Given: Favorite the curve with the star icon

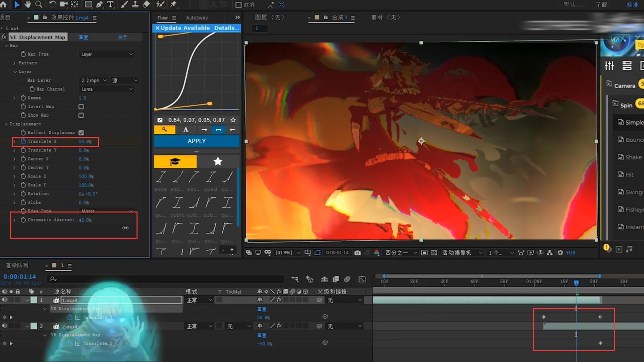Looking at the screenshot, I should click(x=233, y=120).
